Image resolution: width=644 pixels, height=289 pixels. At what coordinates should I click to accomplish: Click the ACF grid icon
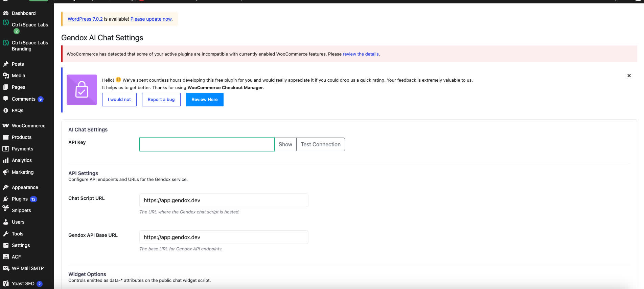(x=6, y=257)
